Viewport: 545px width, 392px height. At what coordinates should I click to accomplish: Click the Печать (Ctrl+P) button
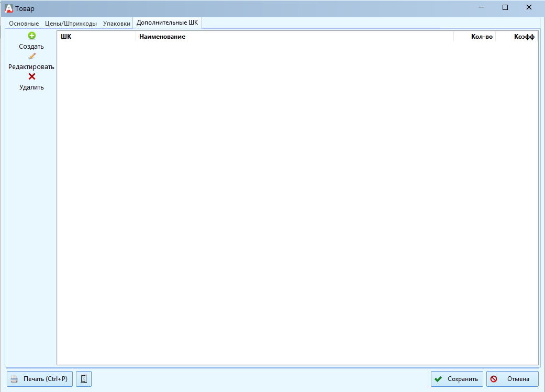point(40,379)
